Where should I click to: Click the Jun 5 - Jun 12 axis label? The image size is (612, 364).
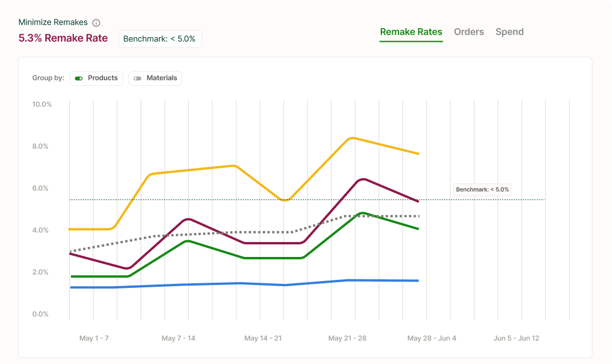pos(516,338)
